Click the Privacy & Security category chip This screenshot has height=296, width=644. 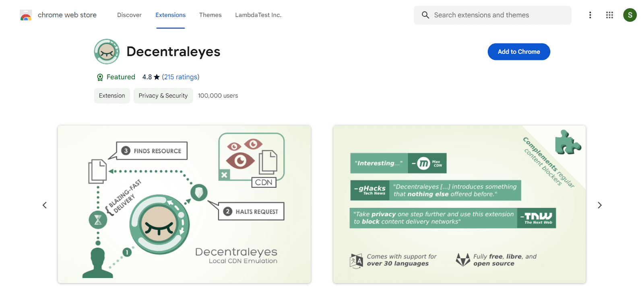(x=163, y=96)
